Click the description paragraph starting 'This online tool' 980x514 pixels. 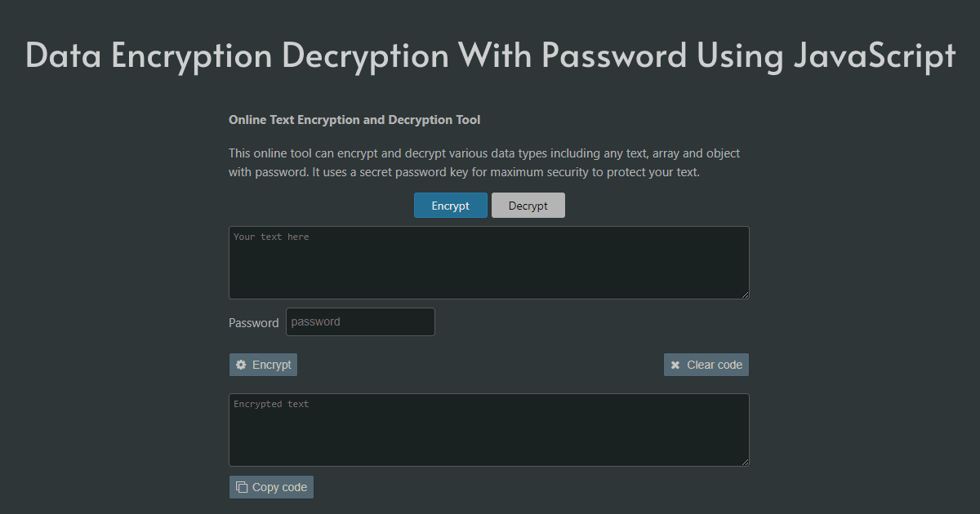[x=484, y=163]
